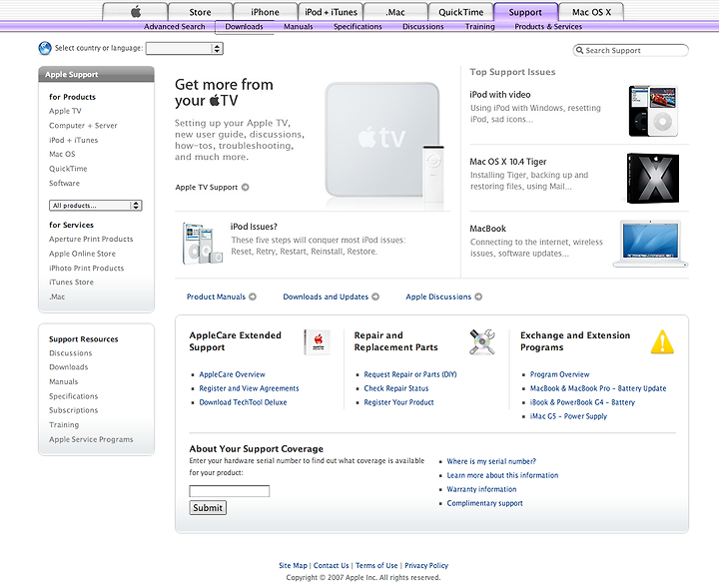Click the arrow icon next to Apple TV Support

click(x=246, y=187)
